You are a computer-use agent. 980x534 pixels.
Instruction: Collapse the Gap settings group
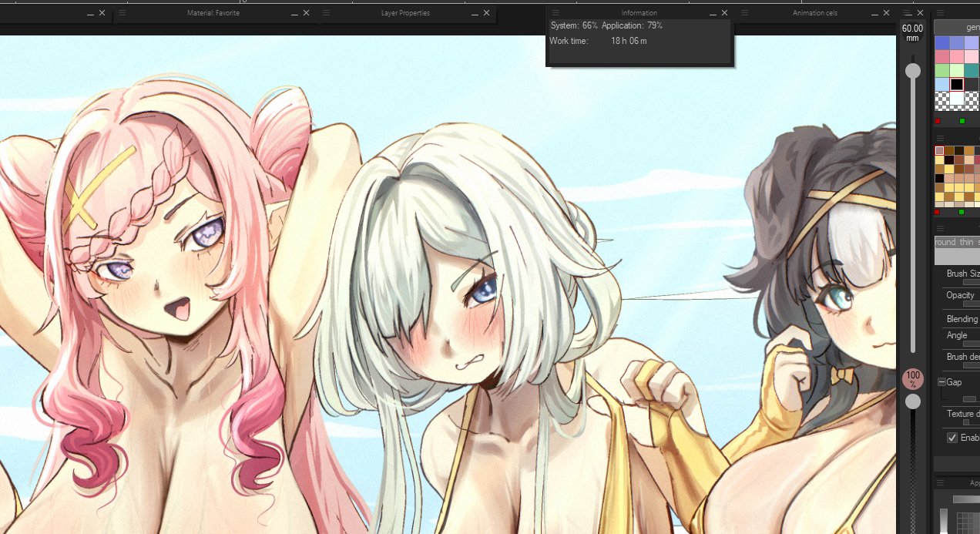point(941,382)
